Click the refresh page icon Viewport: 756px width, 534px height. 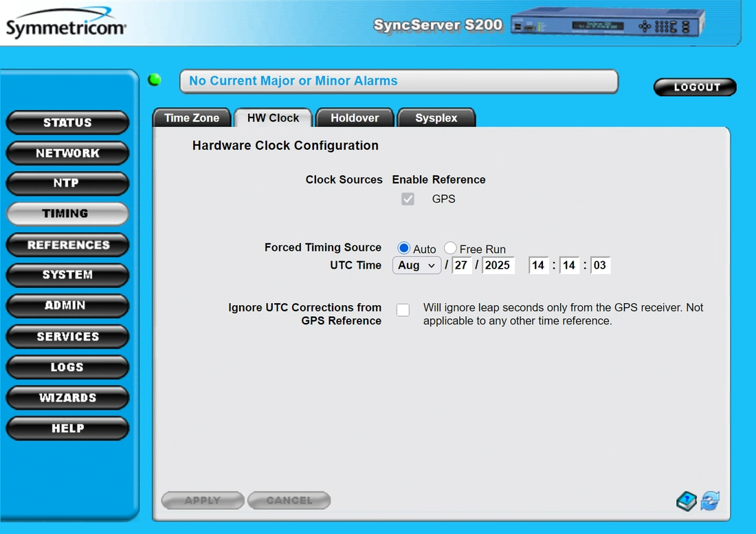(710, 501)
